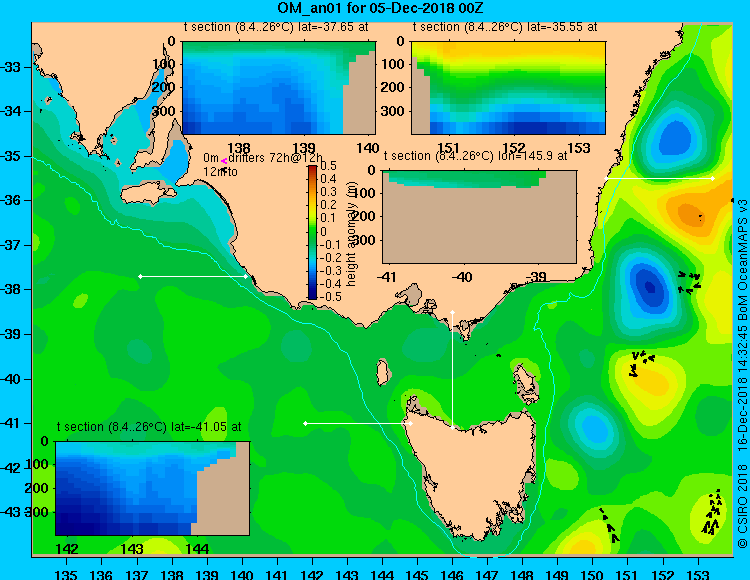This screenshot has height=580, width=750.
Task: Click east diamond endpoint of lat -41.05 section line
Action: (x=410, y=423)
